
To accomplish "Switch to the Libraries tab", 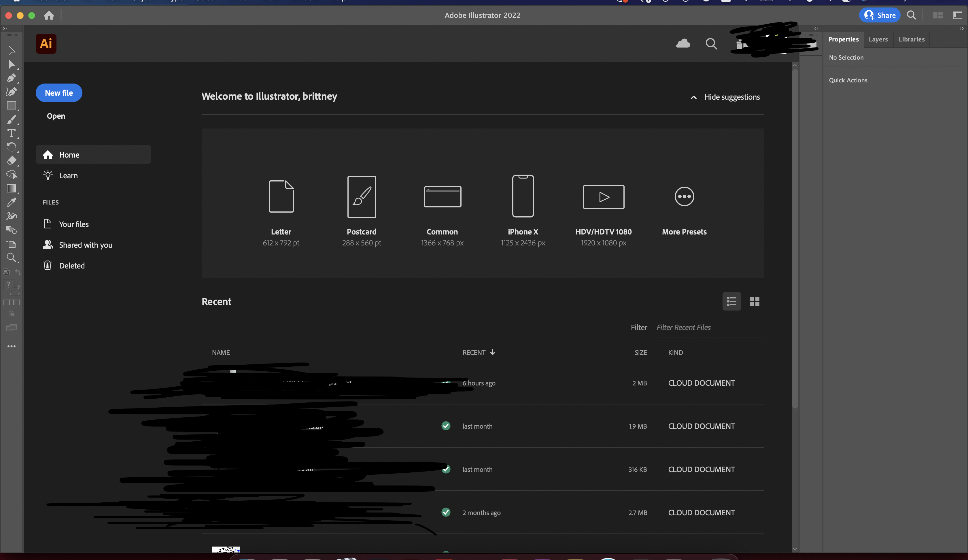I will coord(912,39).
